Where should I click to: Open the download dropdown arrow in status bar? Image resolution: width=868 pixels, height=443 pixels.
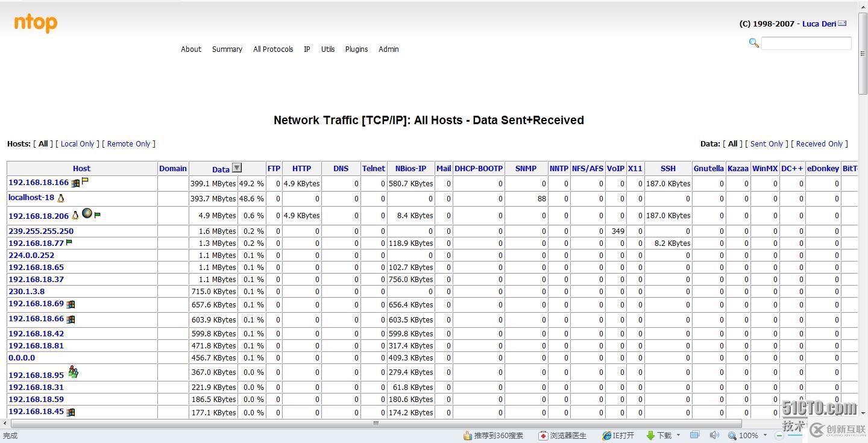click(678, 435)
